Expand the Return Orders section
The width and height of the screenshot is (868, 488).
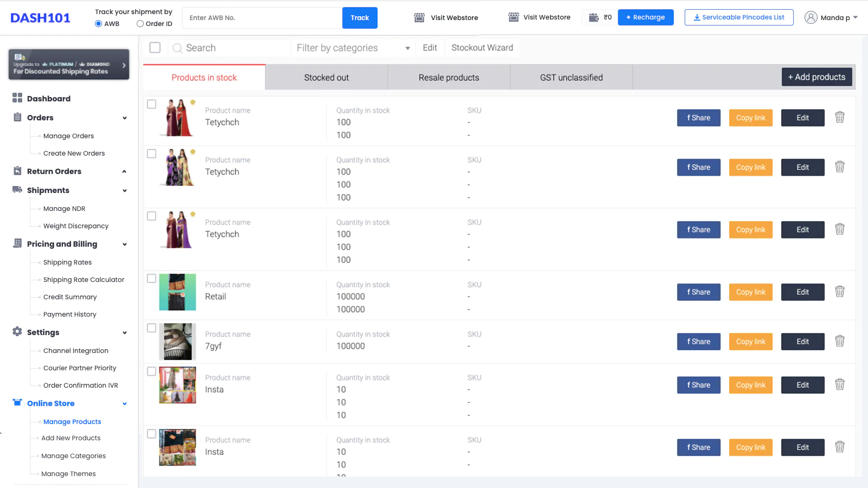(124, 171)
